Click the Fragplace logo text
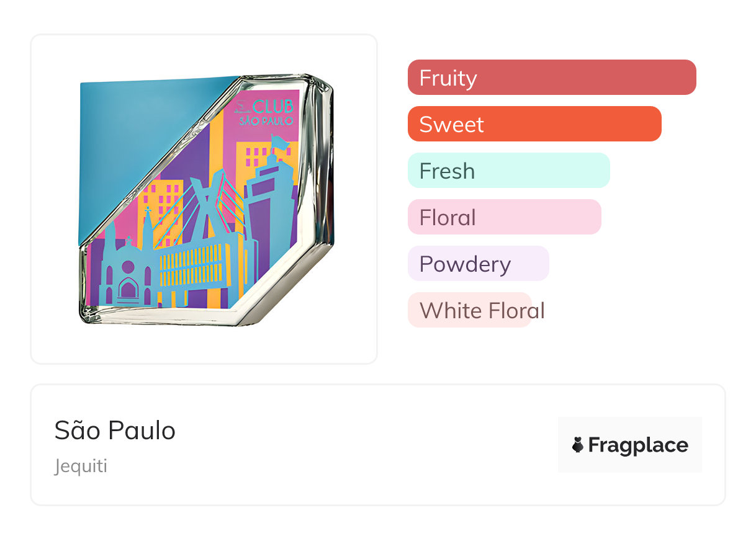 pyautogui.click(x=638, y=445)
